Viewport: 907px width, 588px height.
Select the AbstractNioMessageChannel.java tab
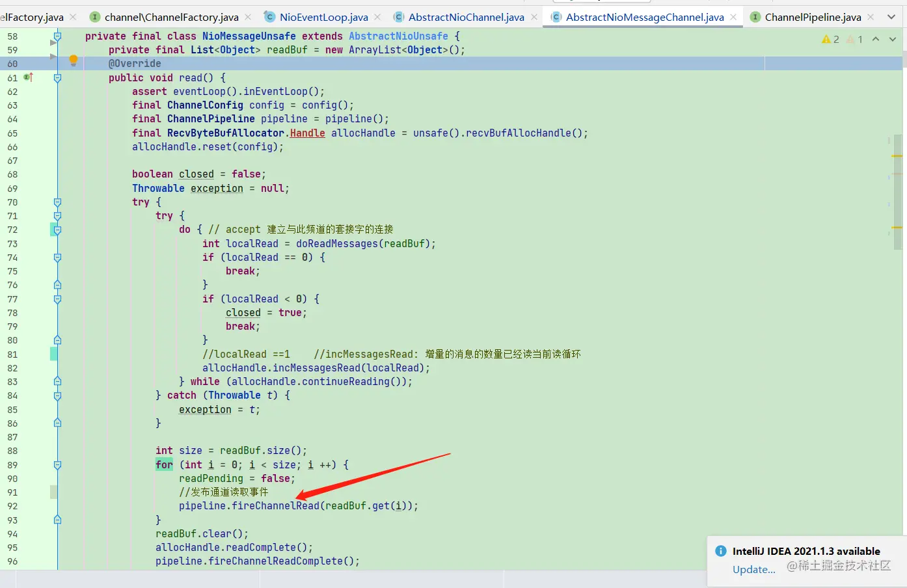645,17
